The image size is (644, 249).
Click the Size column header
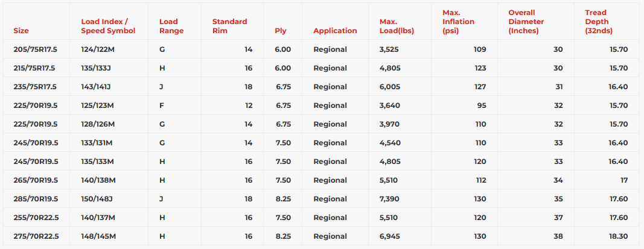tap(21, 31)
